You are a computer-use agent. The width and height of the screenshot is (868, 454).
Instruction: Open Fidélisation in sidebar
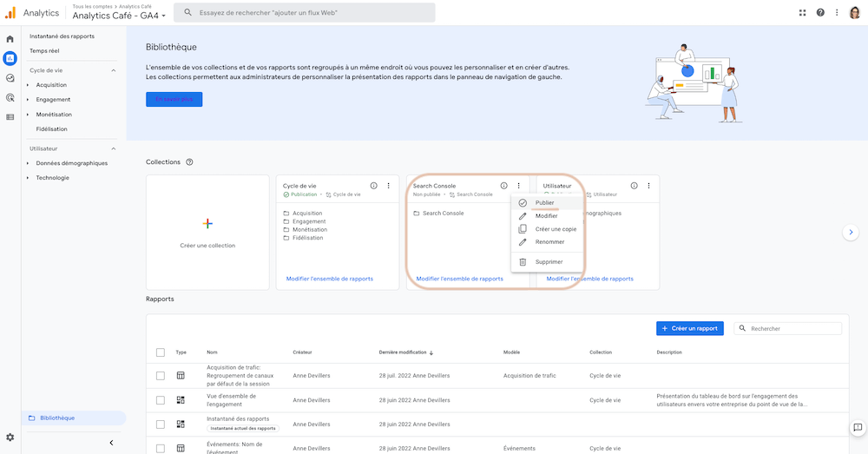[51, 129]
